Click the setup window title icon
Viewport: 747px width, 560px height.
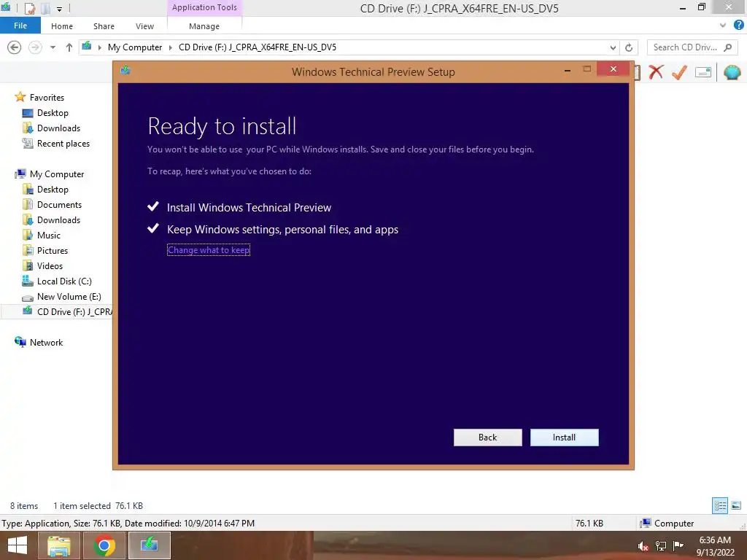click(x=125, y=71)
